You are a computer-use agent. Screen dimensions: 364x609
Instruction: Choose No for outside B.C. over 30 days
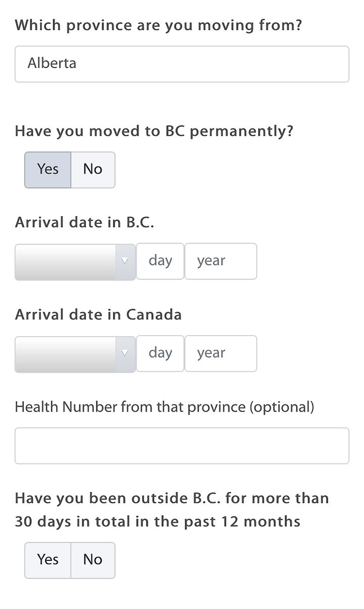tap(93, 560)
